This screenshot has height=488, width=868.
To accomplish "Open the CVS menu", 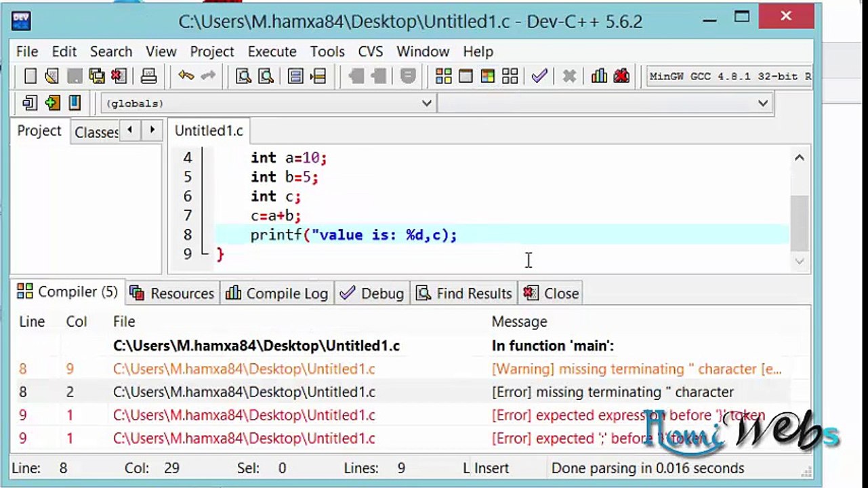I will (371, 52).
